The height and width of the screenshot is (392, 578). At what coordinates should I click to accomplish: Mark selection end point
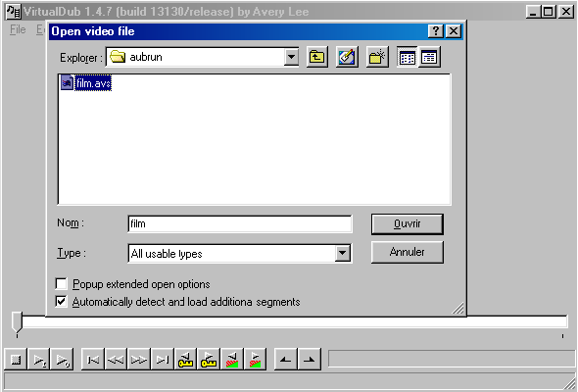[309, 360]
